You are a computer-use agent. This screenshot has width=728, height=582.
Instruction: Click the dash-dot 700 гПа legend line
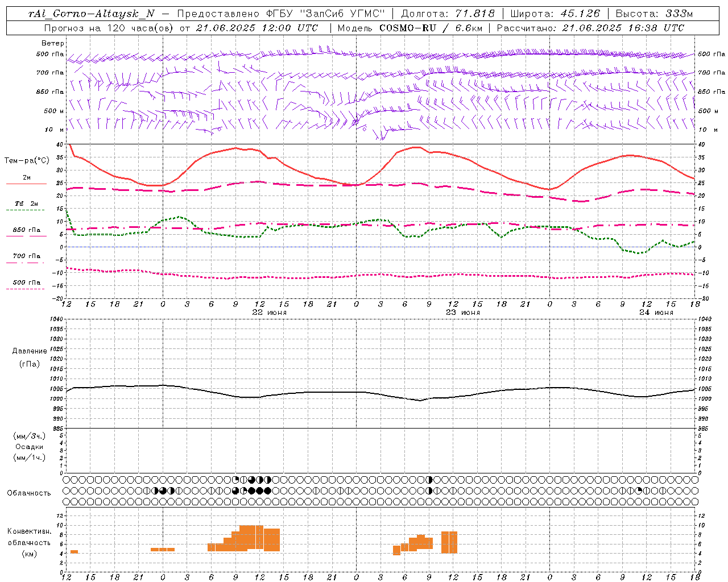tap(26, 263)
